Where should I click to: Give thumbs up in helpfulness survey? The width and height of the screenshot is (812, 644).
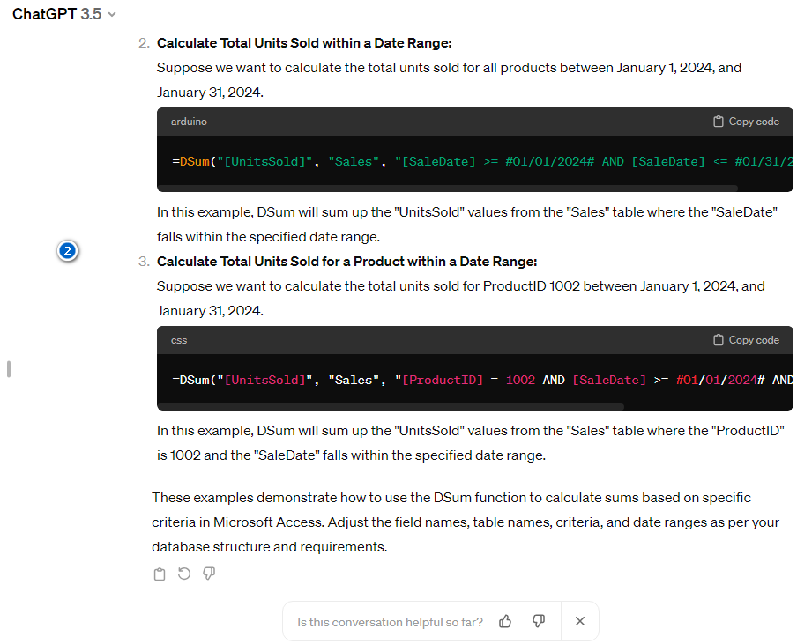(505, 621)
